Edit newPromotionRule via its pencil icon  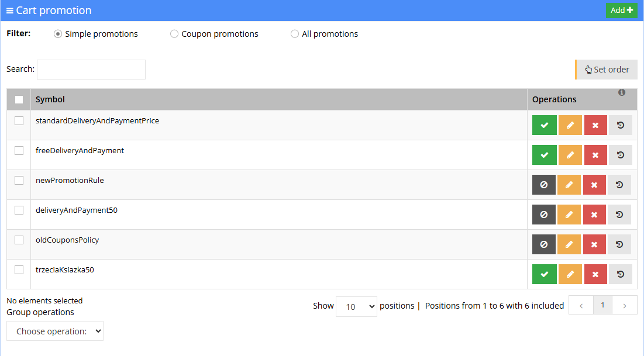pyautogui.click(x=569, y=185)
